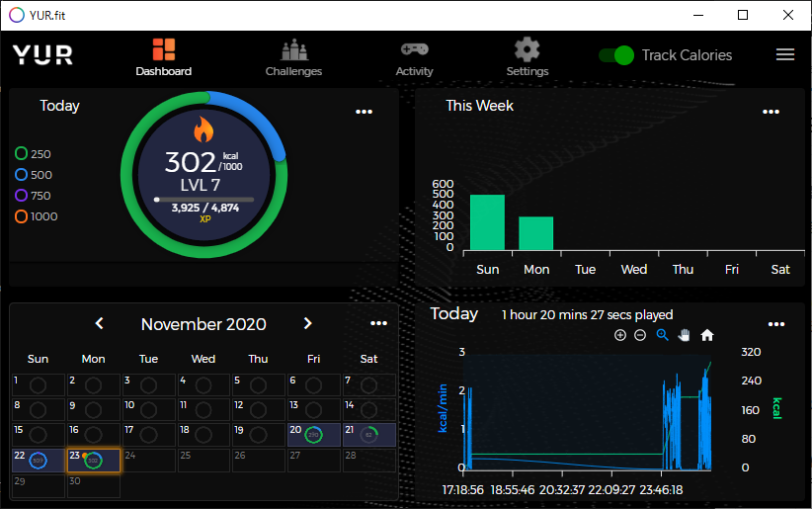The height and width of the screenshot is (509, 812).
Task: Select November 16 in the calendar
Action: (94, 434)
